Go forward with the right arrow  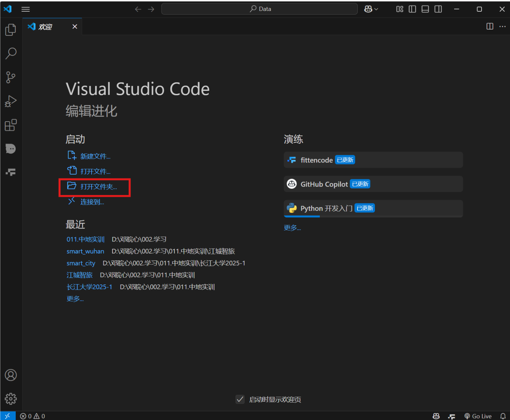pos(151,9)
